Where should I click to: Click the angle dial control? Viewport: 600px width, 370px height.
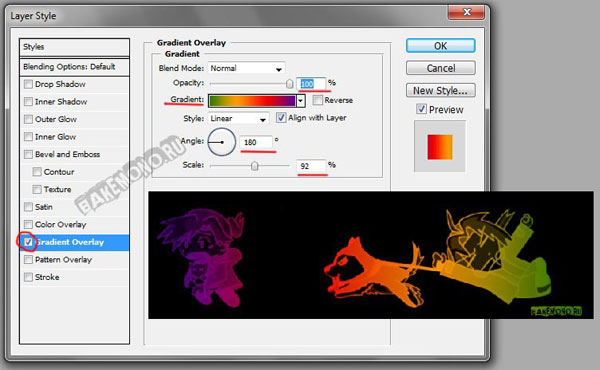click(x=222, y=142)
